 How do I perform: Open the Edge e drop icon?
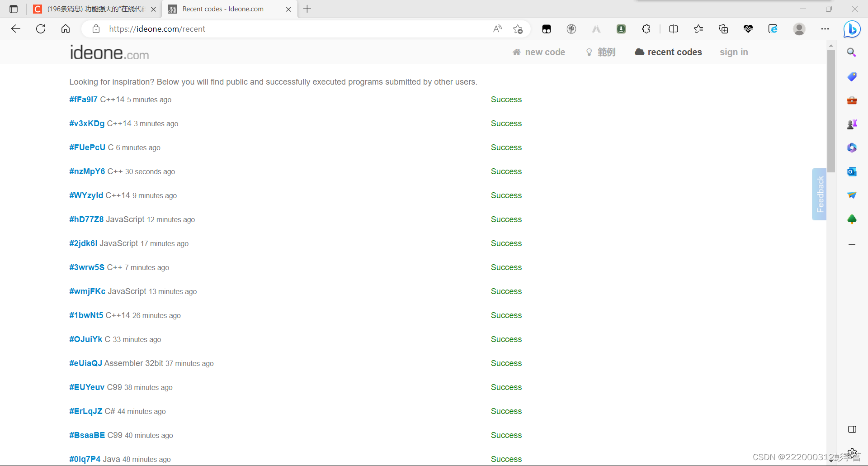click(x=773, y=29)
